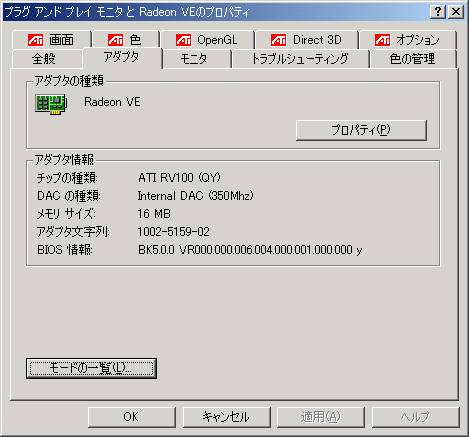469x437 pixels.
Task: Open the オプション tab
Action: tap(408, 40)
